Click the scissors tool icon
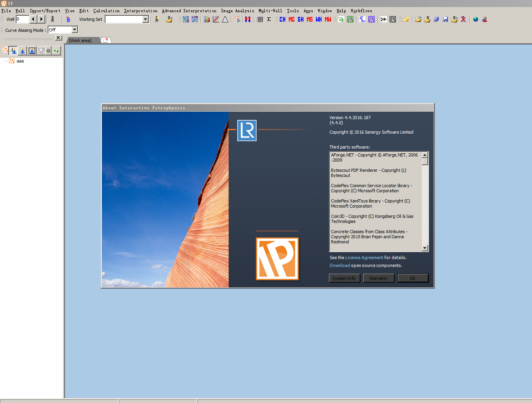This screenshot has width=532, height=403. (238, 19)
